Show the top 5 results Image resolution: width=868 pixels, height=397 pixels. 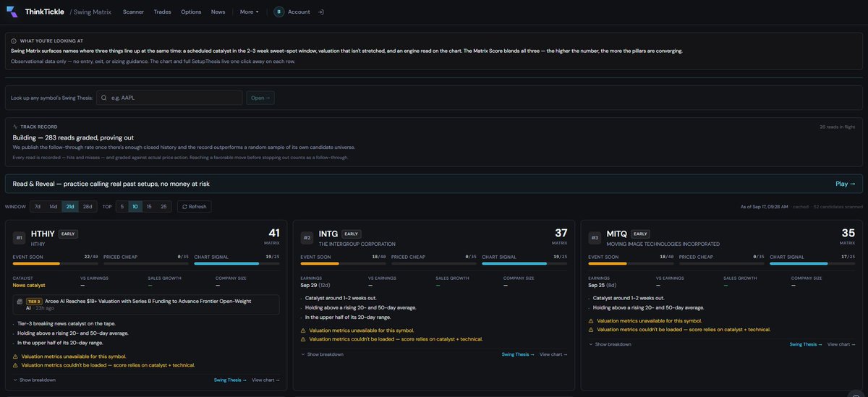(x=122, y=206)
